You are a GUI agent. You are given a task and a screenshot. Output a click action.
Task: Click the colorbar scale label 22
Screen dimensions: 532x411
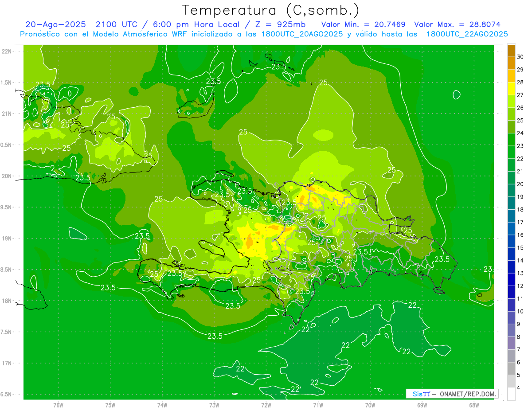[x=520, y=159]
